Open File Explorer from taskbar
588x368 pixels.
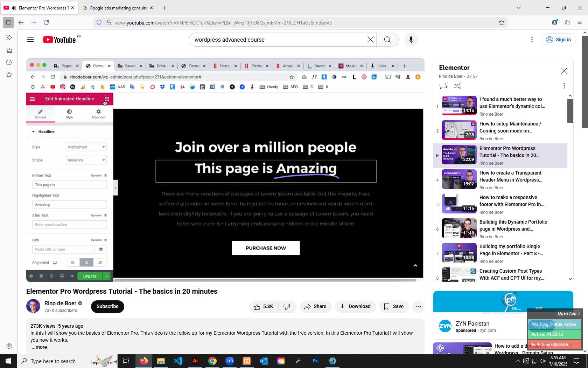tap(161, 361)
